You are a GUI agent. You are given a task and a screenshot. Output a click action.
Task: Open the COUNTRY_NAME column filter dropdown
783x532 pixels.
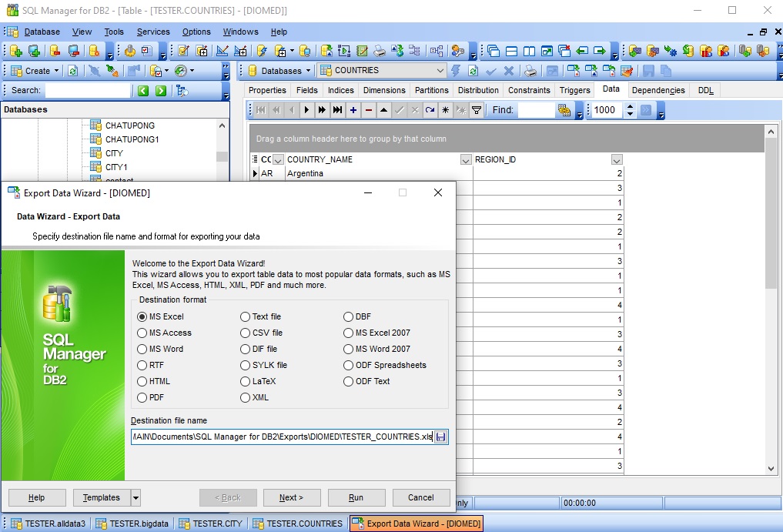[x=465, y=160]
